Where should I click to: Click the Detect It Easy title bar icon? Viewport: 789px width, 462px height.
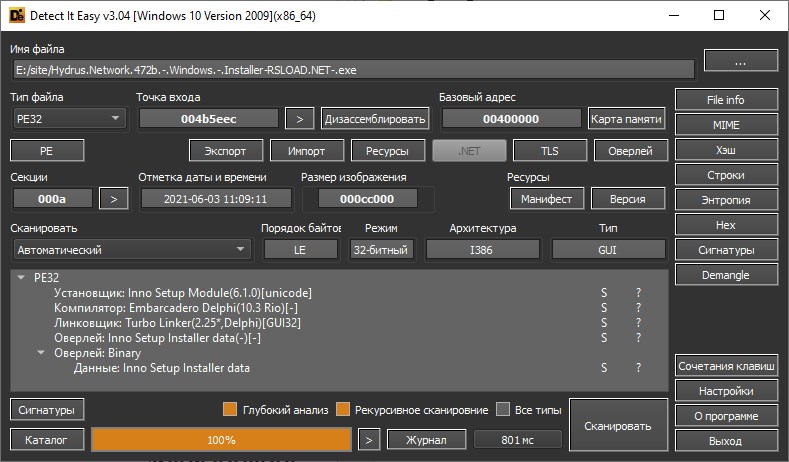[x=16, y=16]
